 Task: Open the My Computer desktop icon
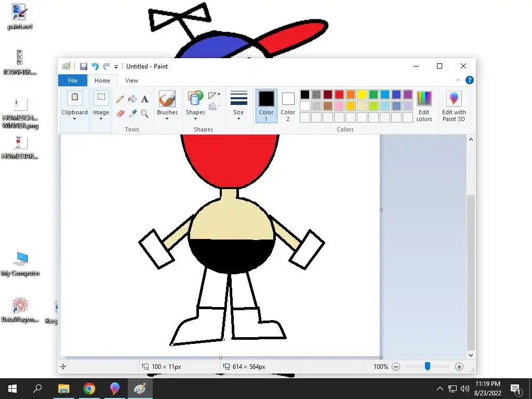point(20,264)
